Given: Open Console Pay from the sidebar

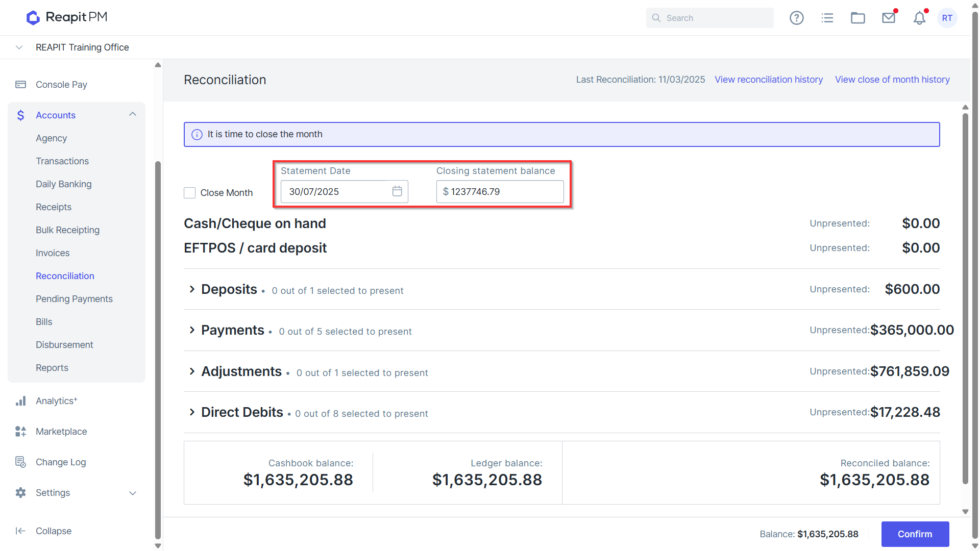Looking at the screenshot, I should click(61, 85).
